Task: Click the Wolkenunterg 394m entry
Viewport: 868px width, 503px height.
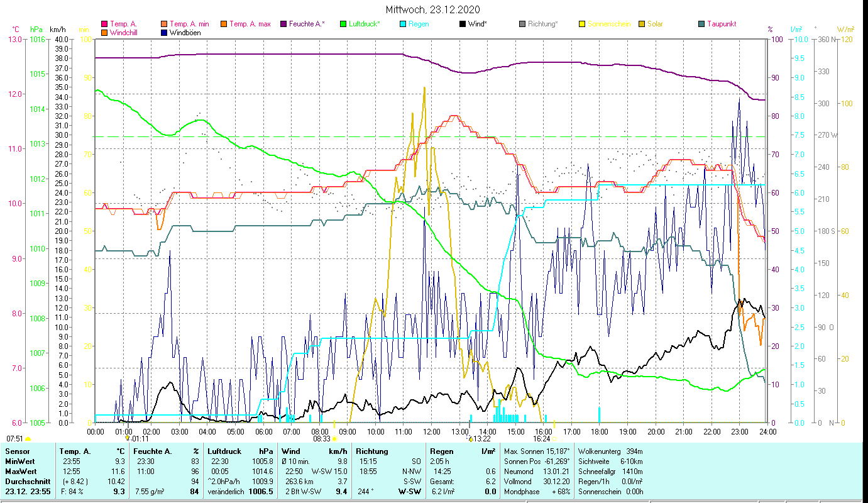Action: (610, 451)
